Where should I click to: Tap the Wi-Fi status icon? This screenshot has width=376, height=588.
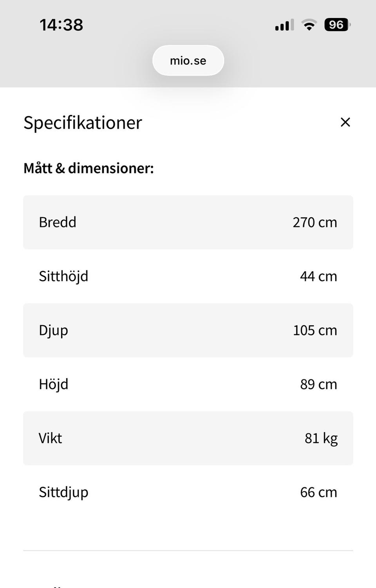point(309,25)
